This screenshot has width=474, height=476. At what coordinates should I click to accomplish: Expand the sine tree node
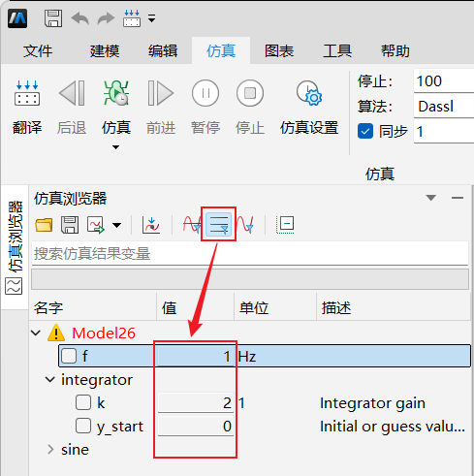pyautogui.click(x=50, y=449)
